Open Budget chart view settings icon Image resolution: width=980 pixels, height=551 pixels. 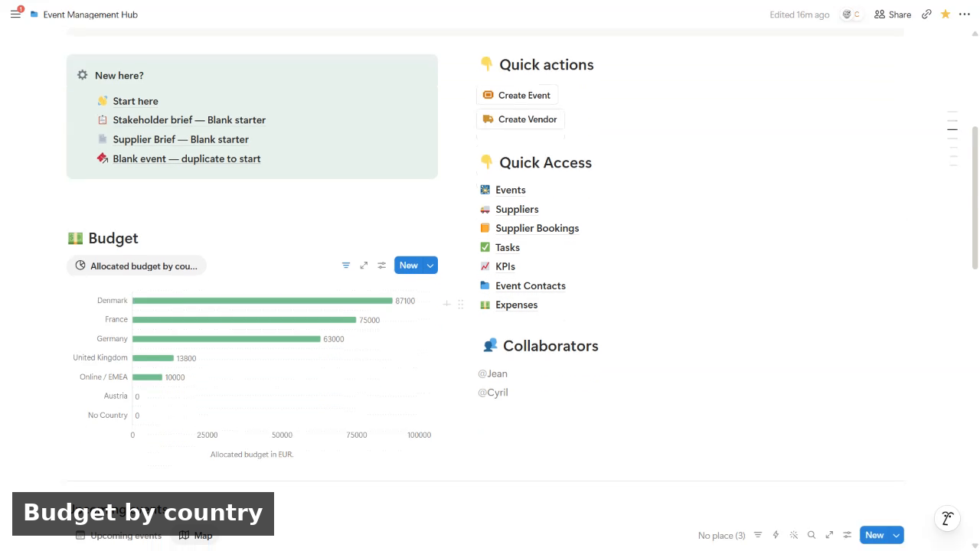coord(381,266)
